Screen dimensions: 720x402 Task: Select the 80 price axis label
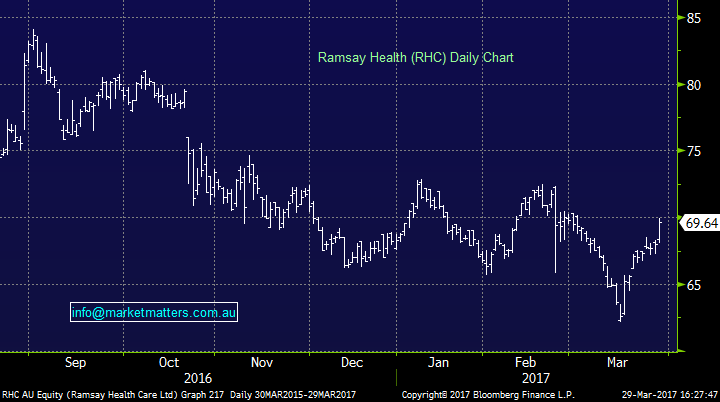tap(694, 85)
